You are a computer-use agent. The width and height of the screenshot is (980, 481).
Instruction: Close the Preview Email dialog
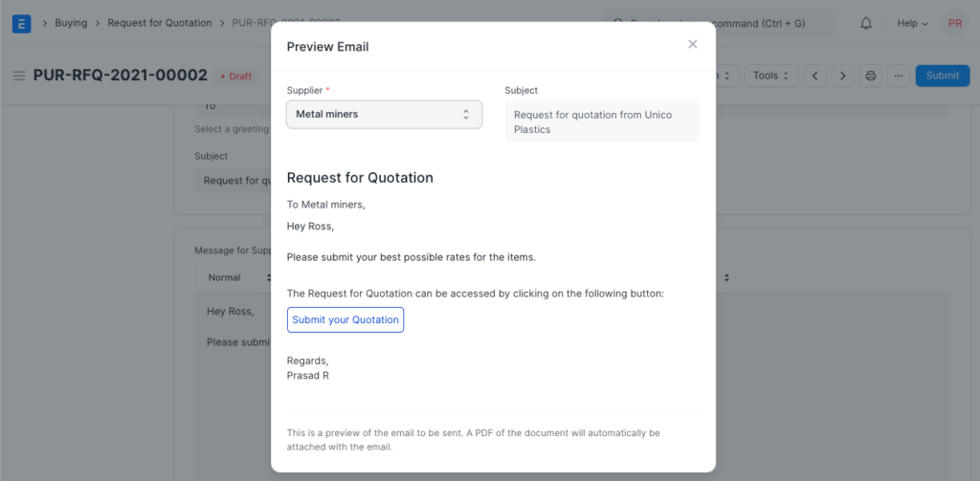click(693, 44)
